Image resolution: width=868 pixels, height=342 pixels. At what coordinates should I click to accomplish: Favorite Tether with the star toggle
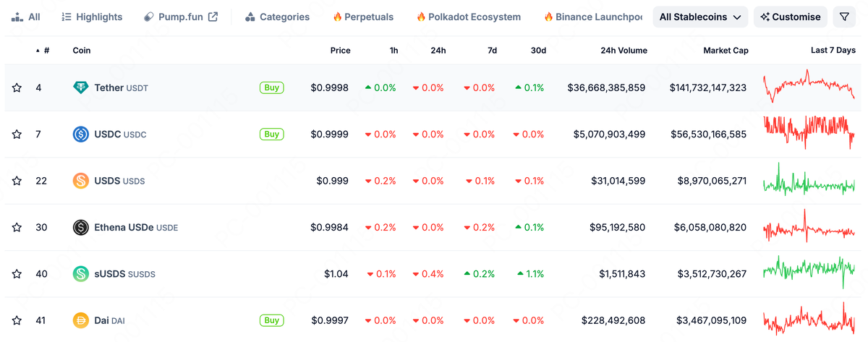(x=17, y=87)
